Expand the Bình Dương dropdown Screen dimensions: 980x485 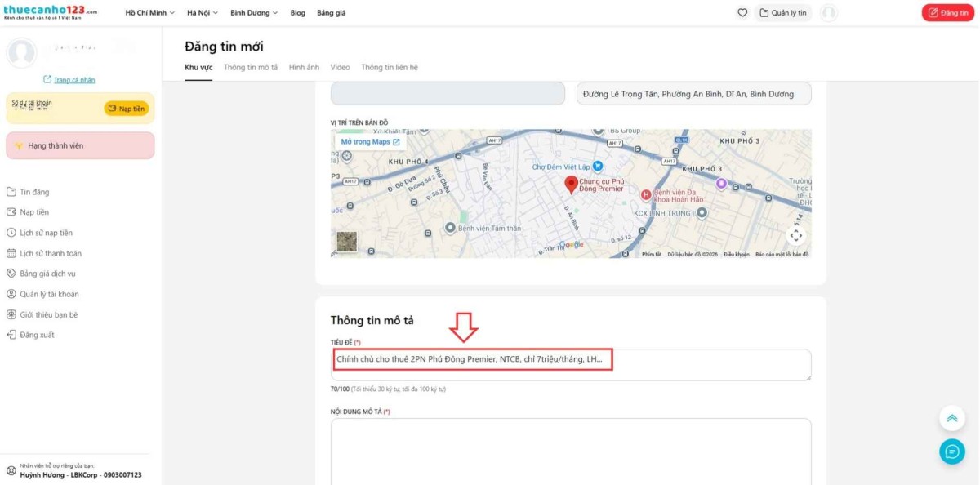[x=254, y=13]
